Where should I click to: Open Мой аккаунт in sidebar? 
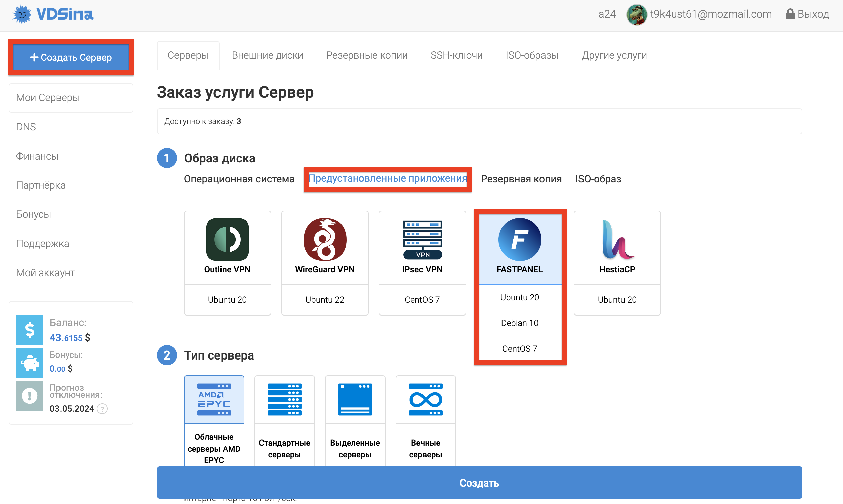point(45,273)
